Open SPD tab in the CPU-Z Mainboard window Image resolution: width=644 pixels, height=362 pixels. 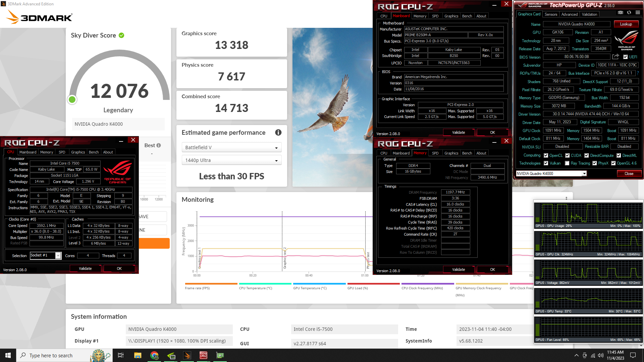(x=435, y=16)
